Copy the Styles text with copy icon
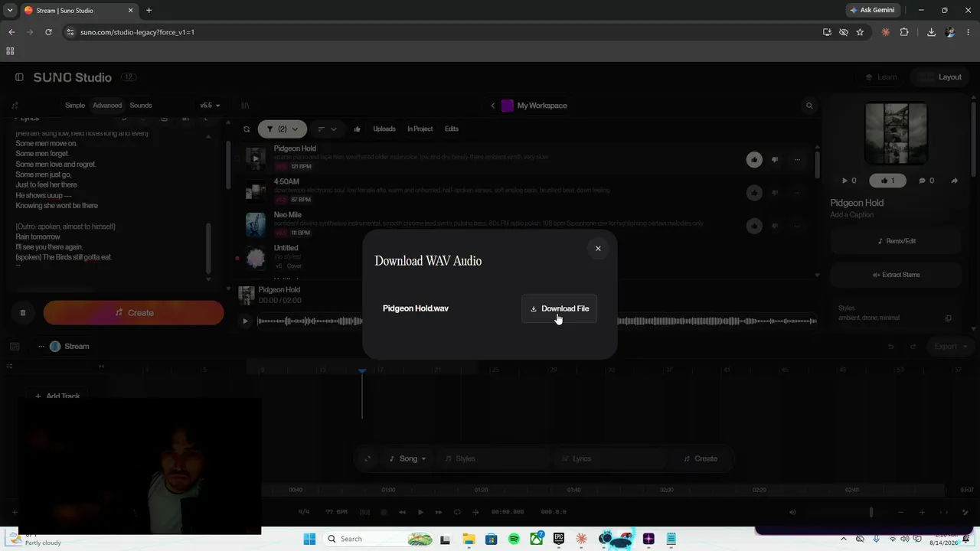Viewport: 980px width, 551px height. pos(948,318)
